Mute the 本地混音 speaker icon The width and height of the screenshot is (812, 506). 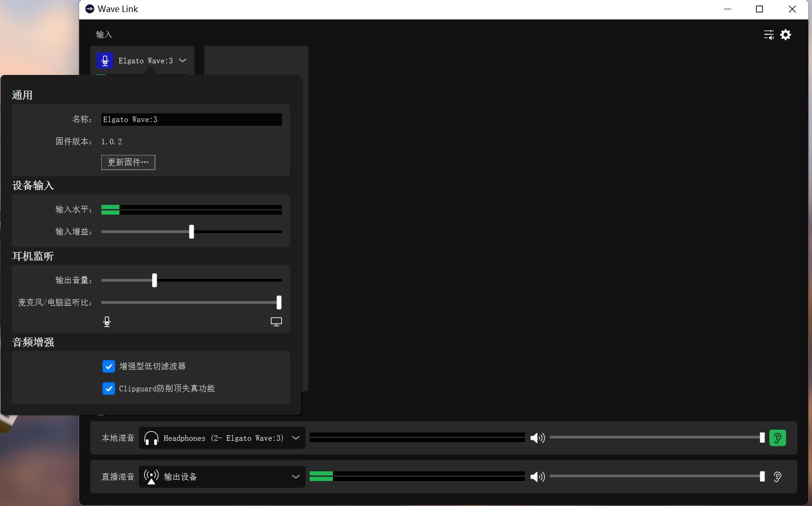537,438
